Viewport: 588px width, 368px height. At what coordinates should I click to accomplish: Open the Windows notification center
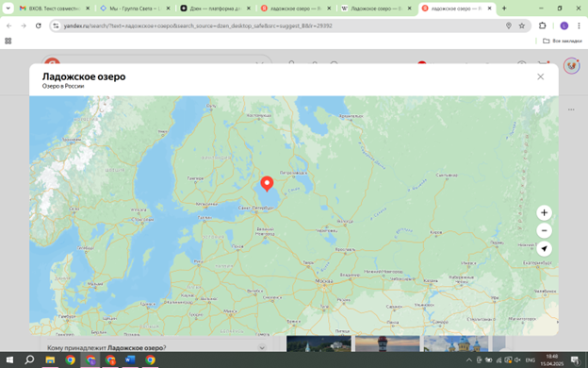(x=575, y=360)
